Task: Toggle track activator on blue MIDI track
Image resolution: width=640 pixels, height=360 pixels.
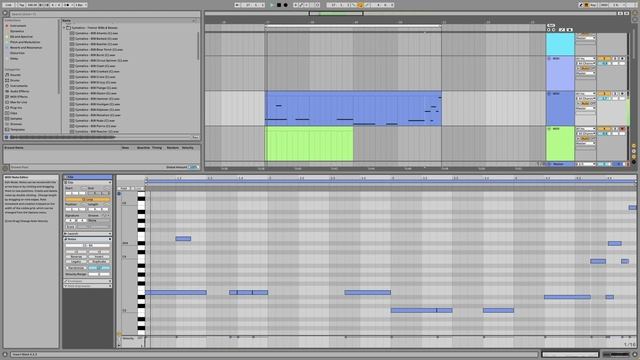Action: pyautogui.click(x=604, y=94)
